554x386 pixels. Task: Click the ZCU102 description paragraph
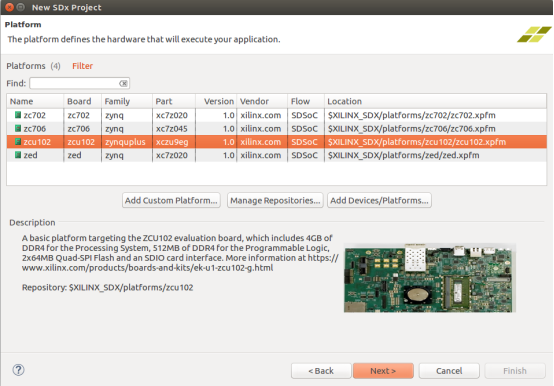(180, 253)
